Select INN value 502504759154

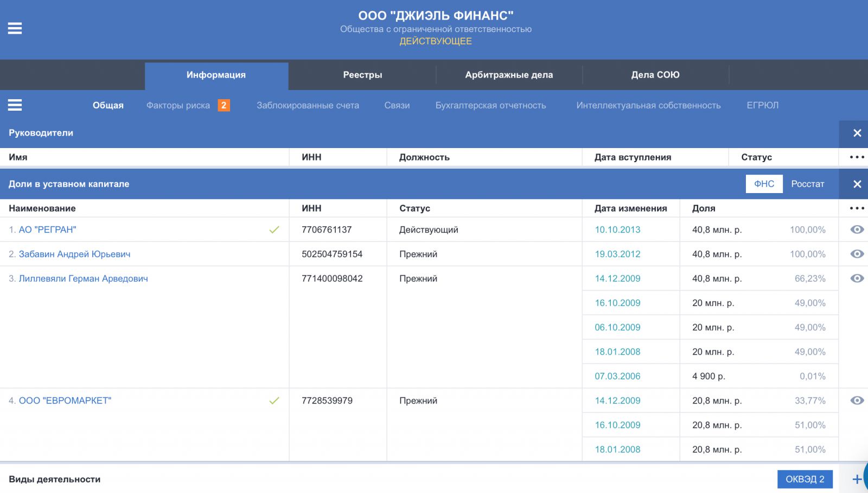click(332, 254)
